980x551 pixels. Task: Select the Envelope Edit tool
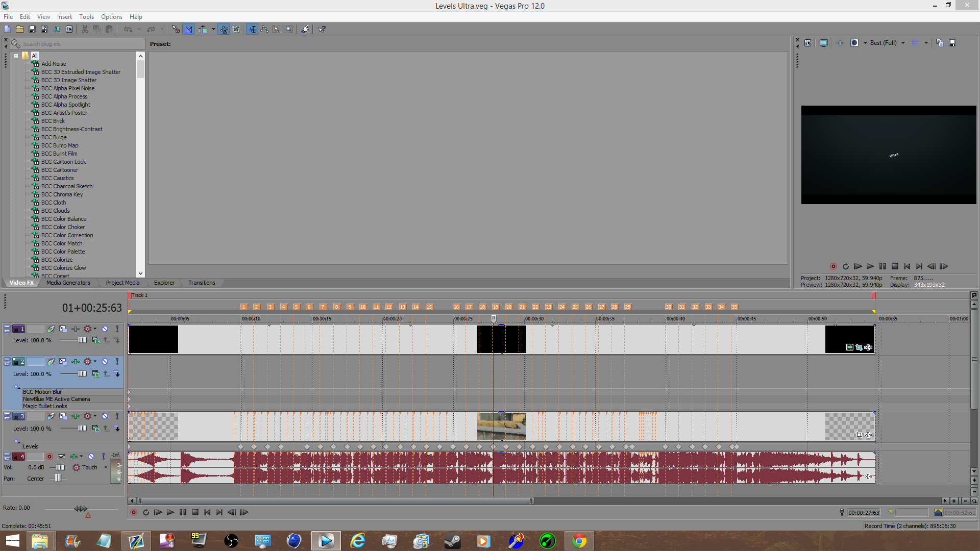click(264, 29)
